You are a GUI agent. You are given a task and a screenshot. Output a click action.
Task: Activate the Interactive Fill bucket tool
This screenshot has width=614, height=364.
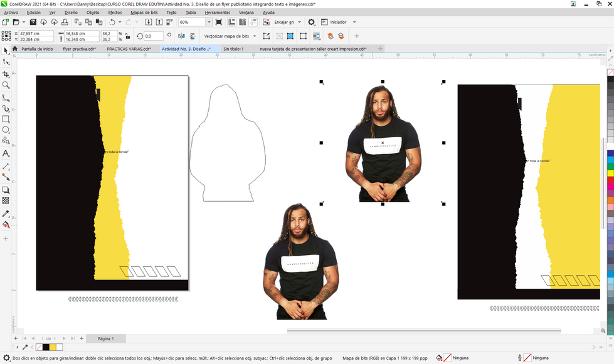(x=6, y=224)
